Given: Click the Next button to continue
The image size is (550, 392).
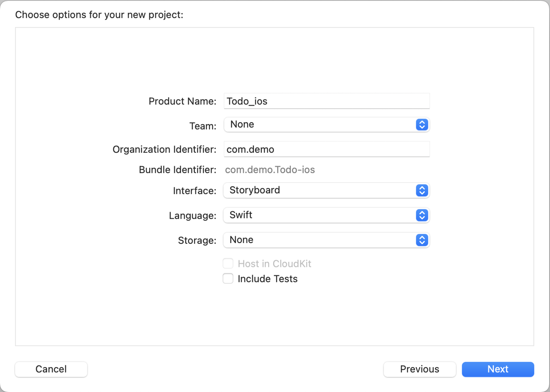Looking at the screenshot, I should (498, 369).
